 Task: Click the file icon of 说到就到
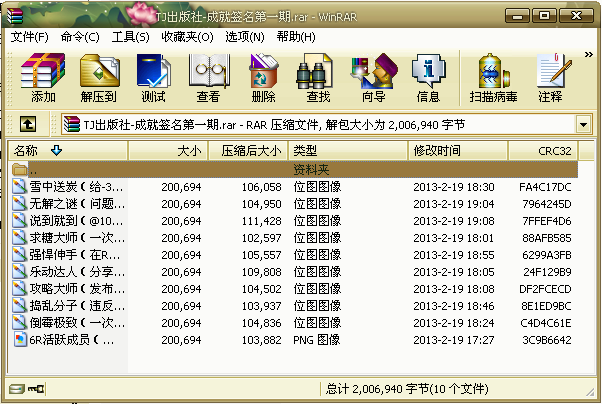click(19, 221)
